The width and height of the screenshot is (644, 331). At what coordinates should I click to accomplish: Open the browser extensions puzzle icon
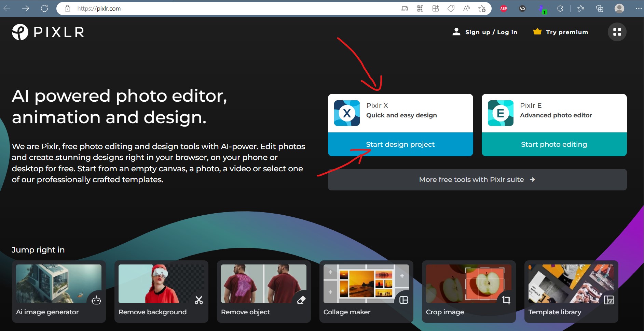560,9
